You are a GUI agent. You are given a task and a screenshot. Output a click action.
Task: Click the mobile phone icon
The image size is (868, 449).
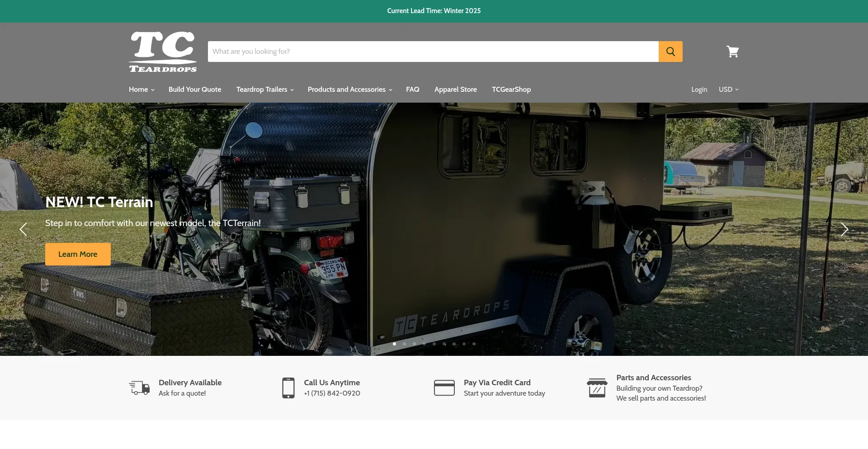(x=288, y=388)
